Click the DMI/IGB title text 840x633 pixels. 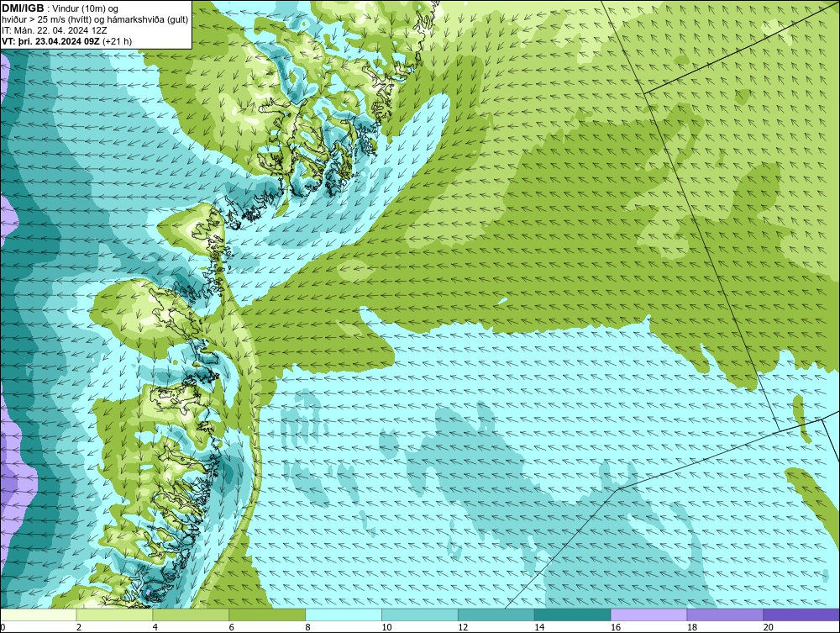click(23, 8)
